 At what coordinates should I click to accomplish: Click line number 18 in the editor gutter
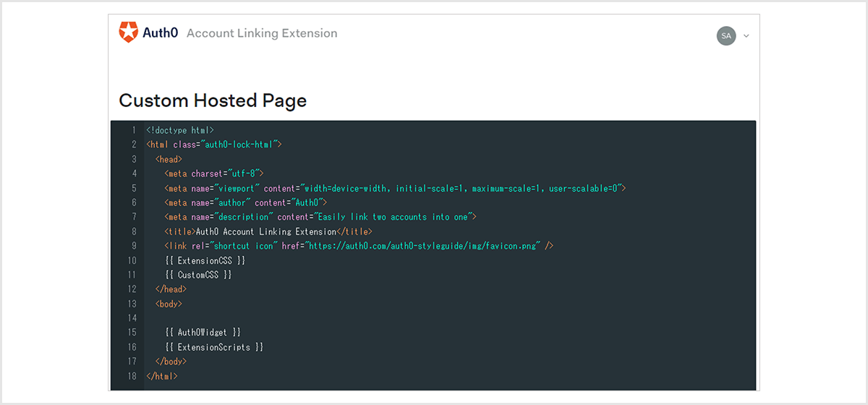tap(132, 376)
